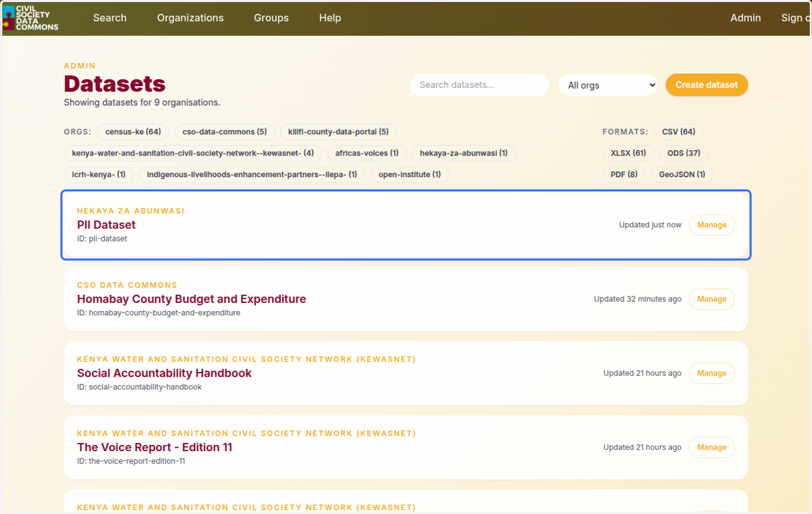Select the icrh-kenya- (1) chip
The height and width of the screenshot is (514, 812).
click(99, 174)
